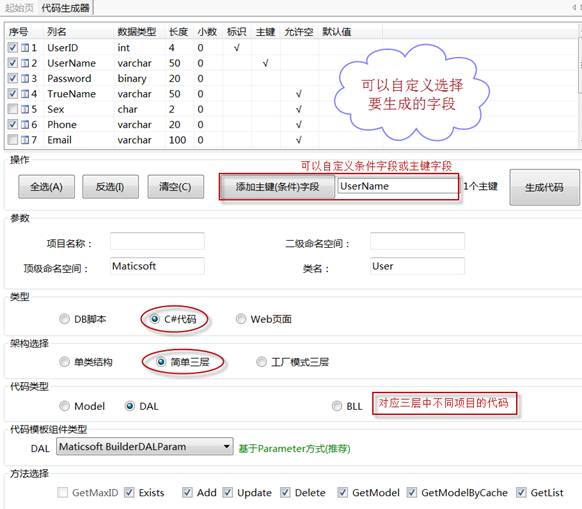Uncheck the UserName row checkbox
Screen dimensions: 582x509
coord(13,63)
